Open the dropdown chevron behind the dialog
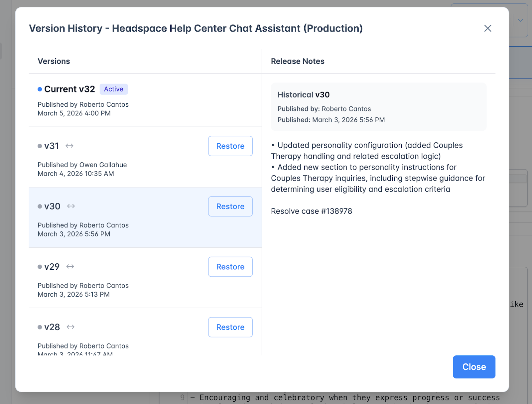532x404 pixels. click(520, 20)
